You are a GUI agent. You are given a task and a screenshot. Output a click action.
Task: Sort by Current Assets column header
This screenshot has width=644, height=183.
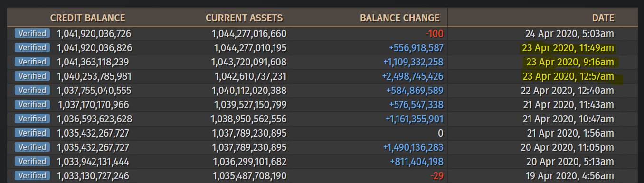click(x=244, y=18)
